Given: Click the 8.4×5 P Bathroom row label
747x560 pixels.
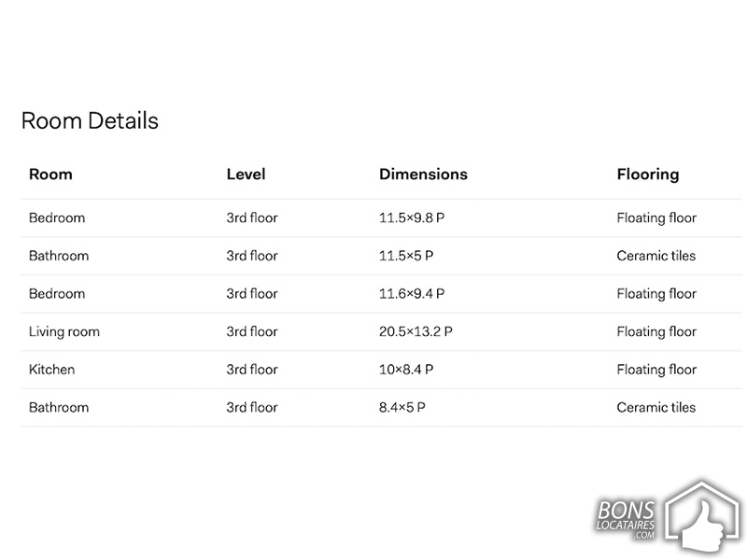Looking at the screenshot, I should click(59, 408).
